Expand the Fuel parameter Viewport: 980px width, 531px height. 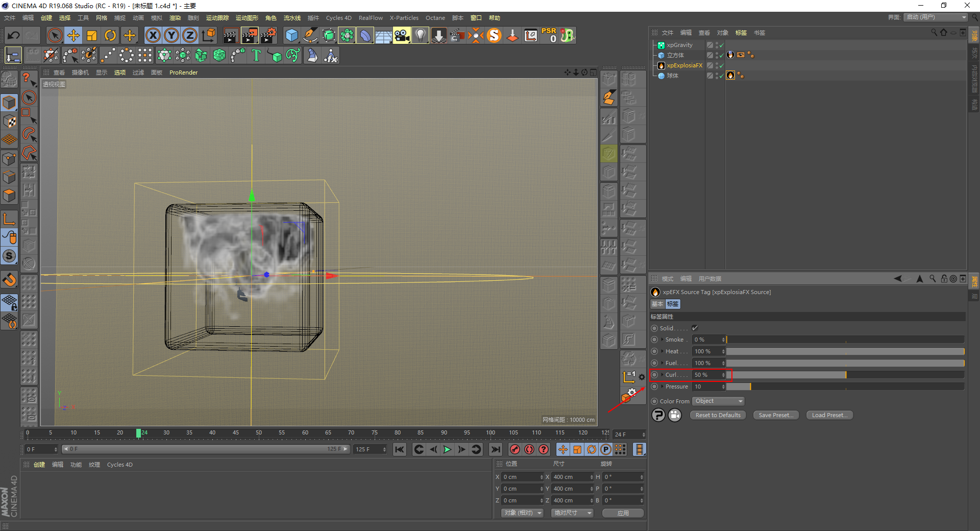(x=662, y=363)
